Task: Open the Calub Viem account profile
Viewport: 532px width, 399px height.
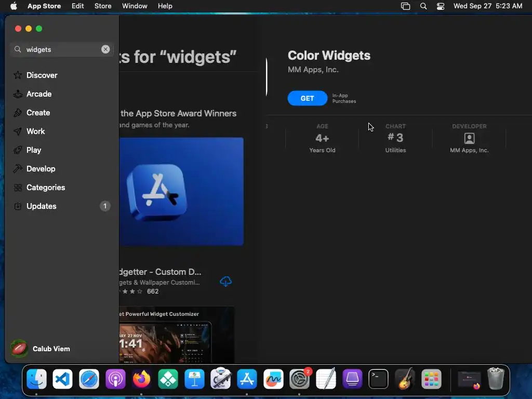Action: tap(41, 349)
